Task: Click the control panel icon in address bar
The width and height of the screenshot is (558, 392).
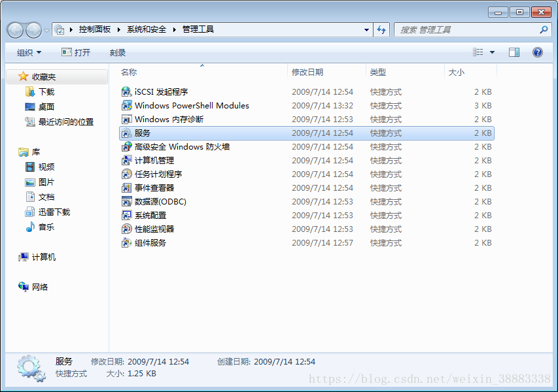Action: coord(60,30)
